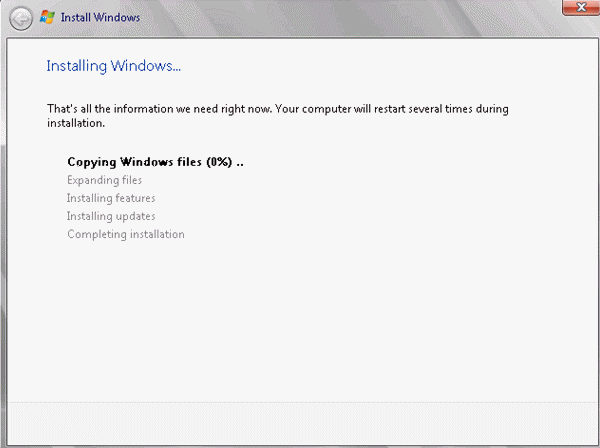Click the "That's all the information" paragraph
This screenshot has width=600, height=448.
point(278,116)
